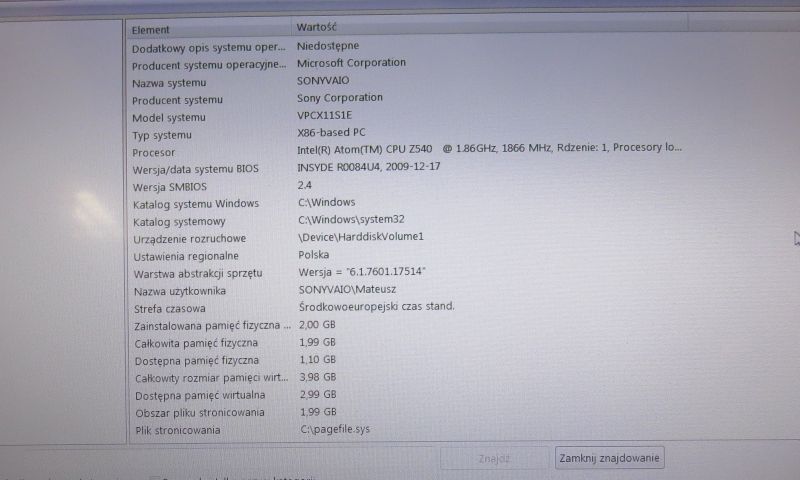Select the 1,10 GB value

[317, 360]
